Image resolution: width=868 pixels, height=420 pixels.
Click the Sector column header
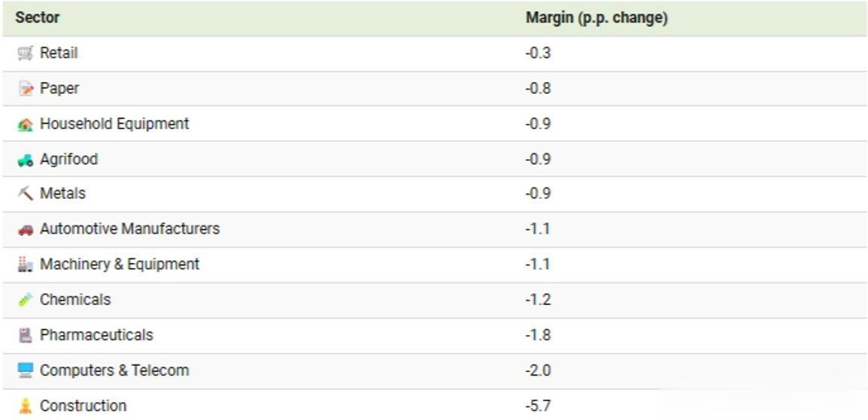(x=38, y=18)
